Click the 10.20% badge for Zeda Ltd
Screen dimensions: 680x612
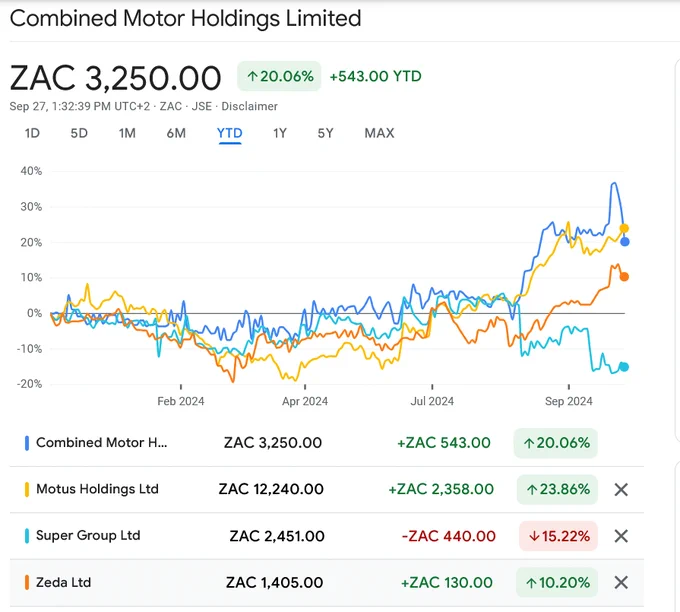point(557,583)
